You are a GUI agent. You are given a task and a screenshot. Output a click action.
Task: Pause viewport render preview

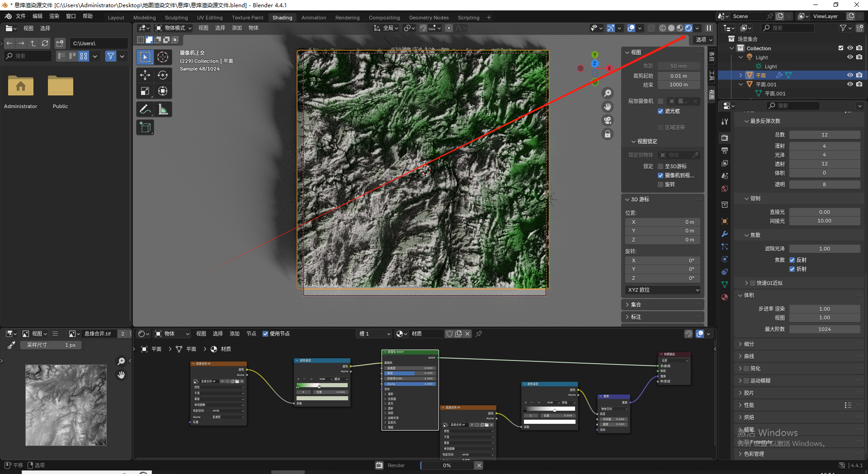click(709, 28)
